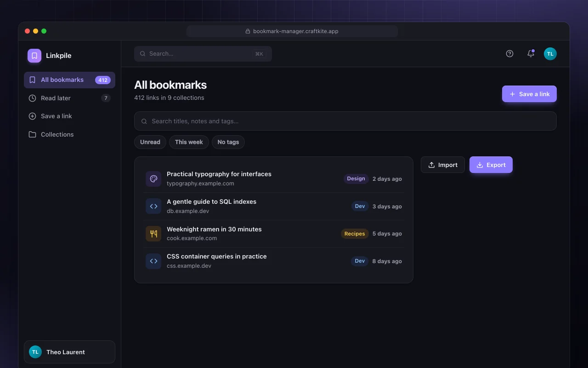Click the 7 count next to Read later

(x=106, y=98)
